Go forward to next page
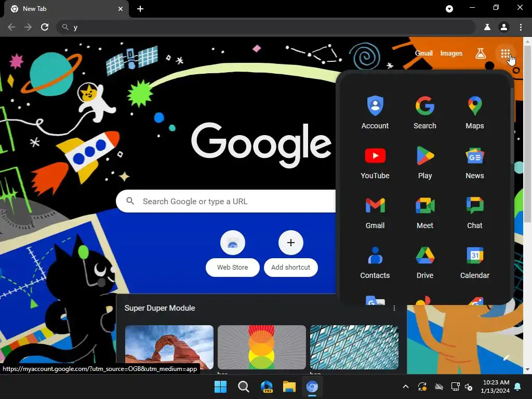 pos(28,27)
